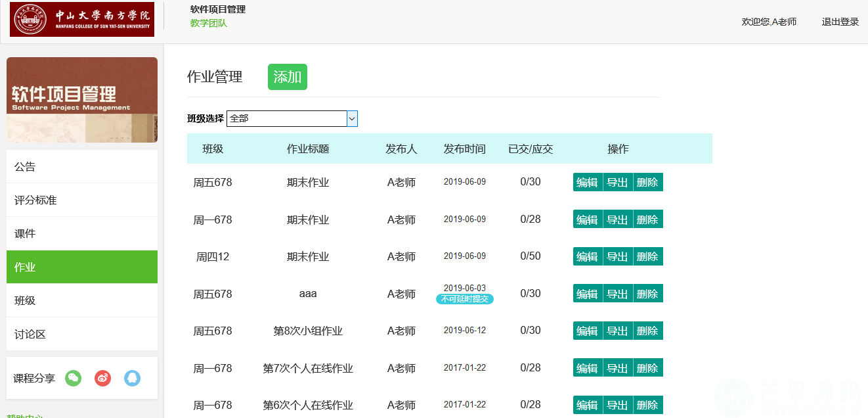Image resolution: width=868 pixels, height=418 pixels.
Task: Edit the aaa homework entry
Action: 587,294
